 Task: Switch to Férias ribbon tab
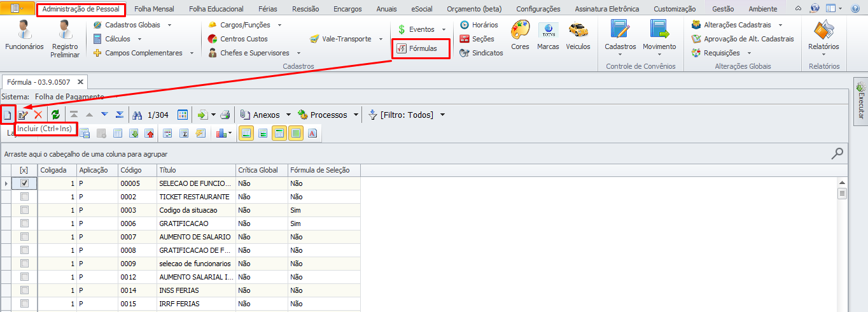pos(267,9)
